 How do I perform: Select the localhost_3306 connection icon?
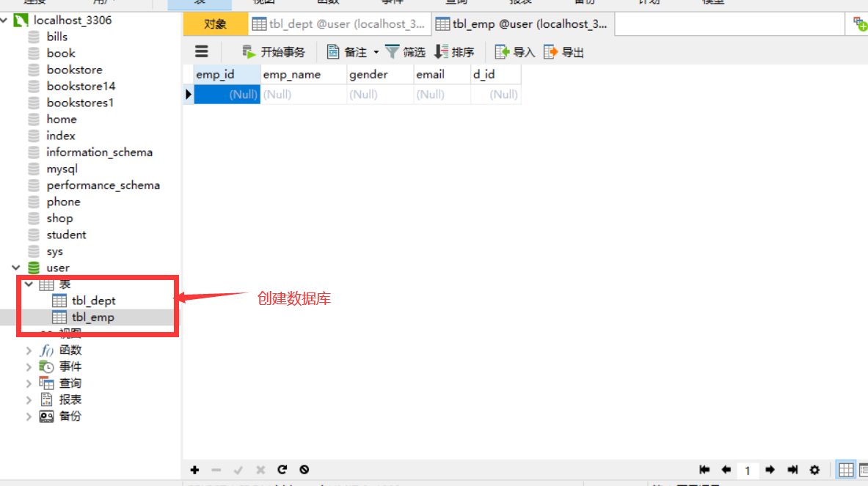click(21, 21)
